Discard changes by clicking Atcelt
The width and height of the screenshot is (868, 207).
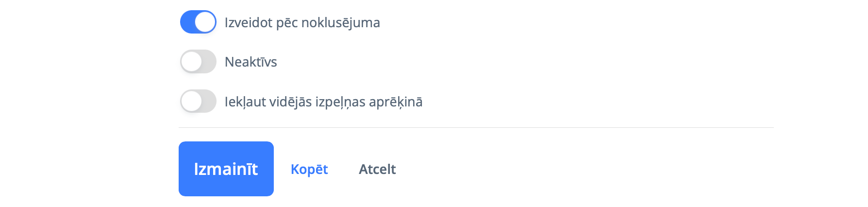[x=377, y=169]
